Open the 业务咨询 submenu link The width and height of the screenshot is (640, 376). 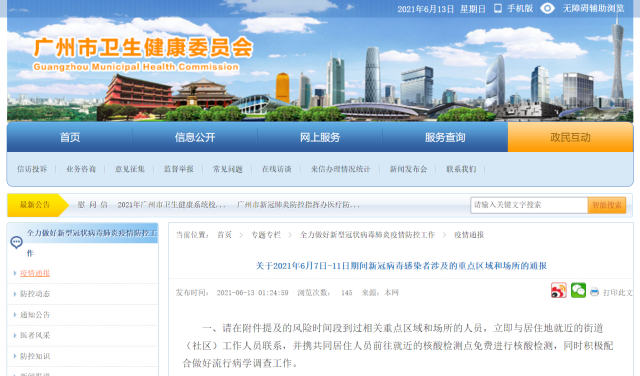click(x=81, y=169)
